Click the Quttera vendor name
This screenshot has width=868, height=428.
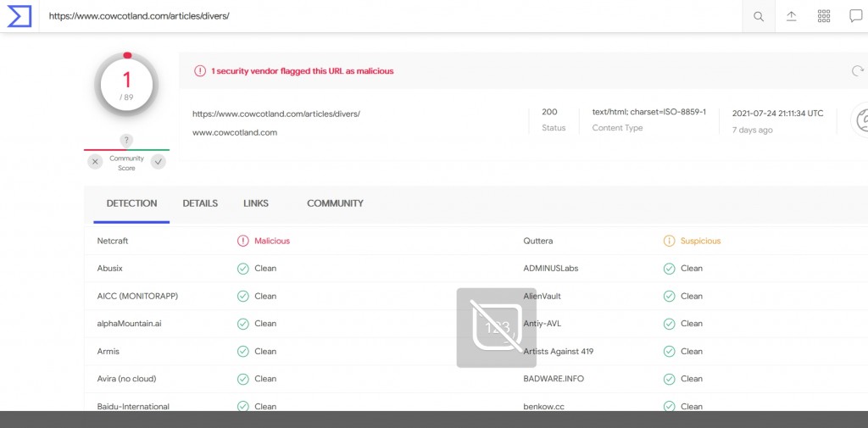(x=538, y=241)
